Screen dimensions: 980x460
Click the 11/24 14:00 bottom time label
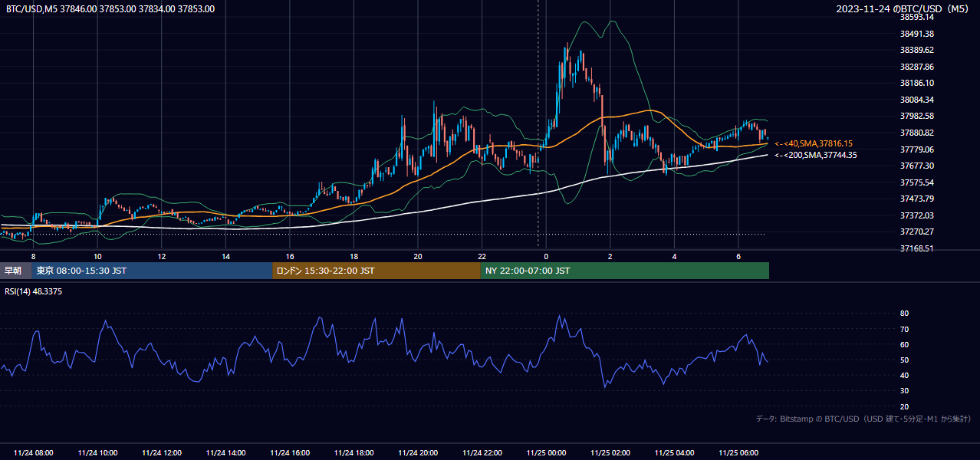pos(225,453)
